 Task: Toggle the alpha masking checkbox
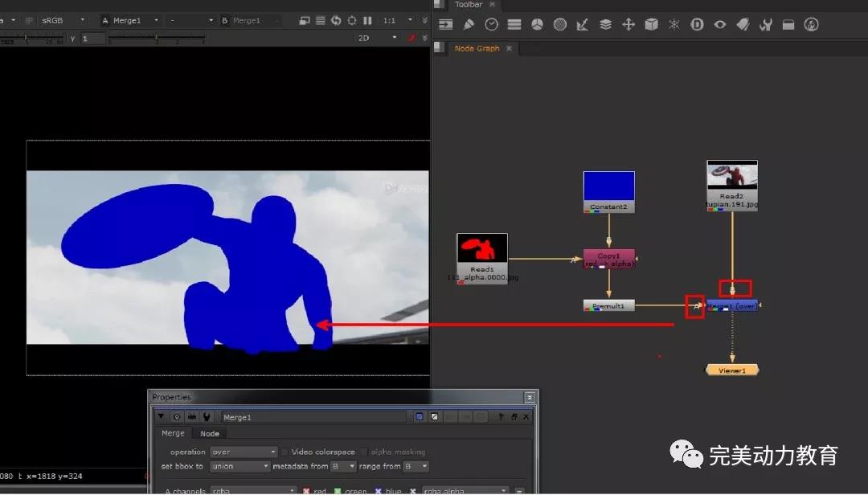pyautogui.click(x=364, y=452)
